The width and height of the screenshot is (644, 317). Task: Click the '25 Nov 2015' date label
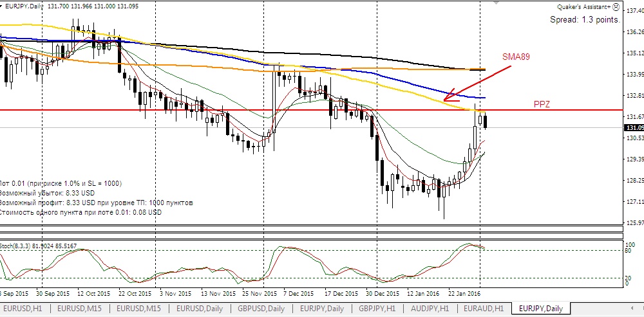tap(259, 294)
